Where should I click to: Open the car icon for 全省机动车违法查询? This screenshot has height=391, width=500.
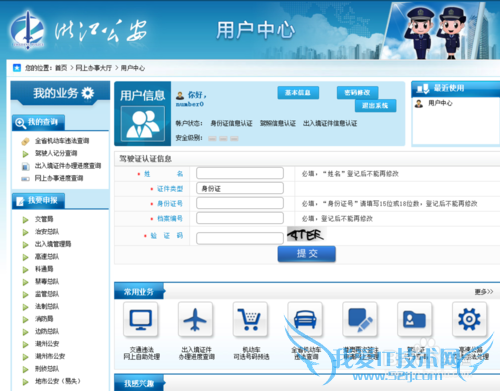305,319
